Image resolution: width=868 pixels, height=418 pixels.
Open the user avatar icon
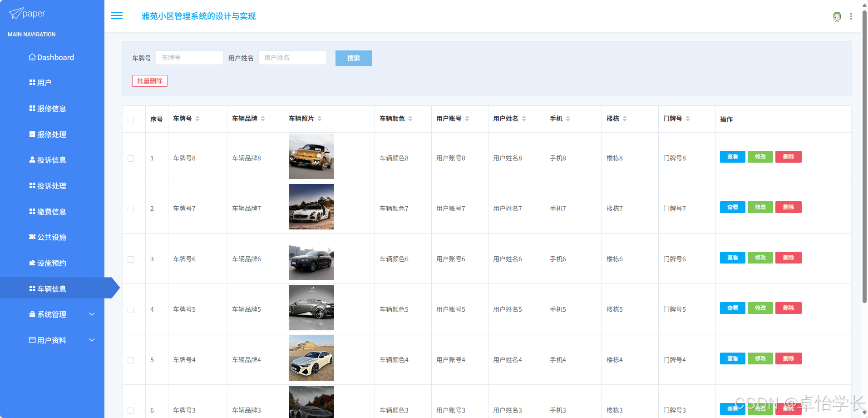pyautogui.click(x=837, y=16)
